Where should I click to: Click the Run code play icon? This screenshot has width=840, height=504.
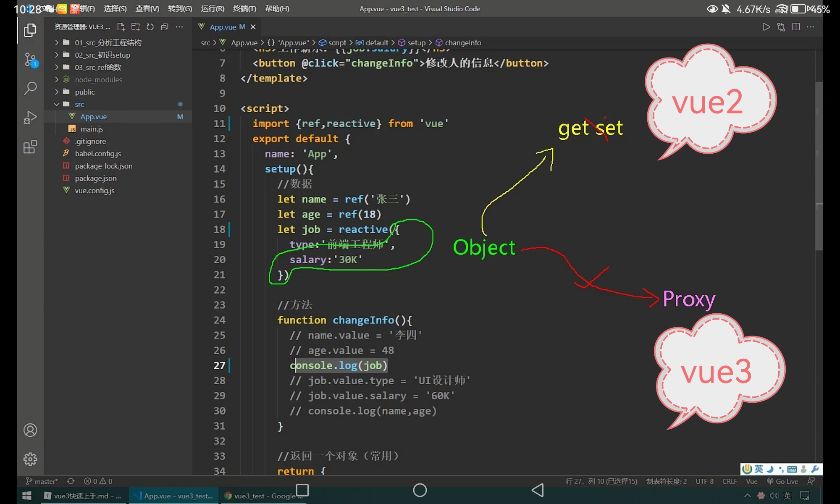766,27
